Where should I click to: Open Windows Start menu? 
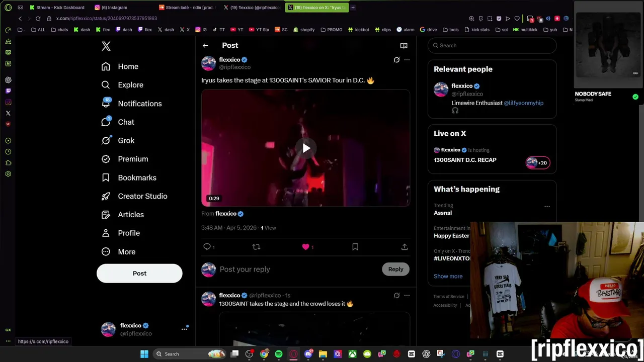click(x=144, y=354)
